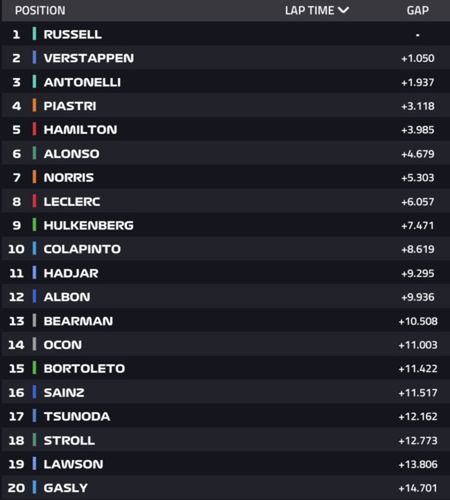Select the GAP column header
The width and height of the screenshot is (450, 500).
click(418, 11)
